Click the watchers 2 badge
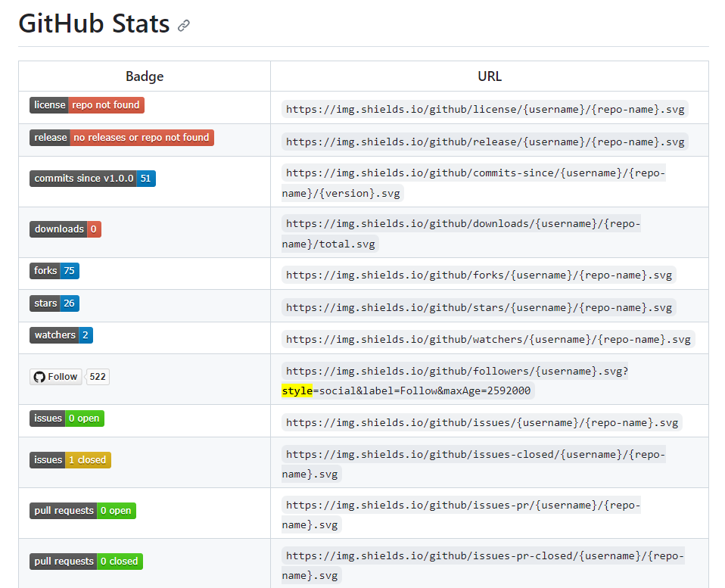The image size is (725, 588). pos(61,335)
